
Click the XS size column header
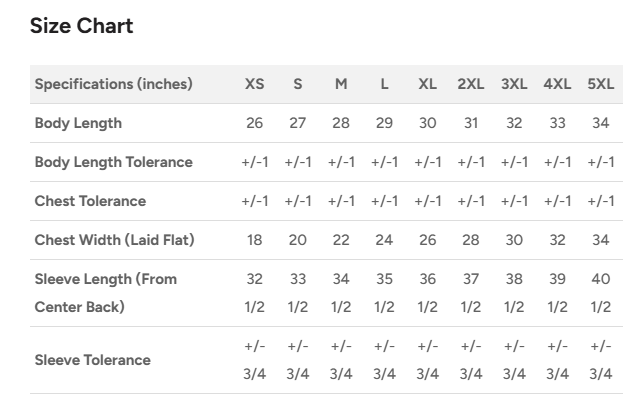(x=255, y=84)
